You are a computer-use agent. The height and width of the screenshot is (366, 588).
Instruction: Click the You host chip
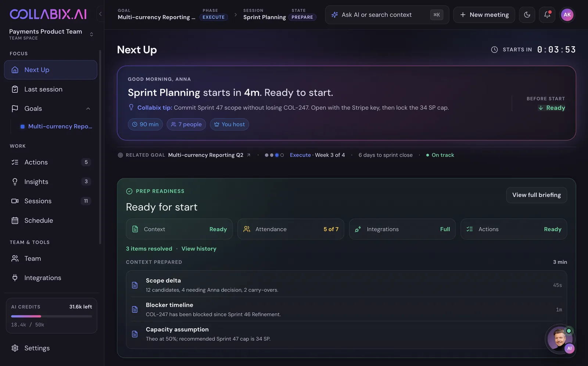(x=229, y=124)
